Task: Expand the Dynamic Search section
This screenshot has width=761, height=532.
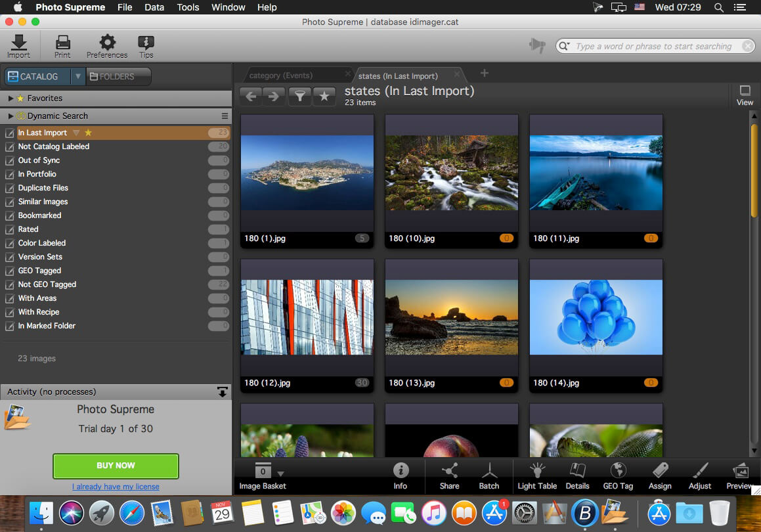Action: [x=11, y=116]
